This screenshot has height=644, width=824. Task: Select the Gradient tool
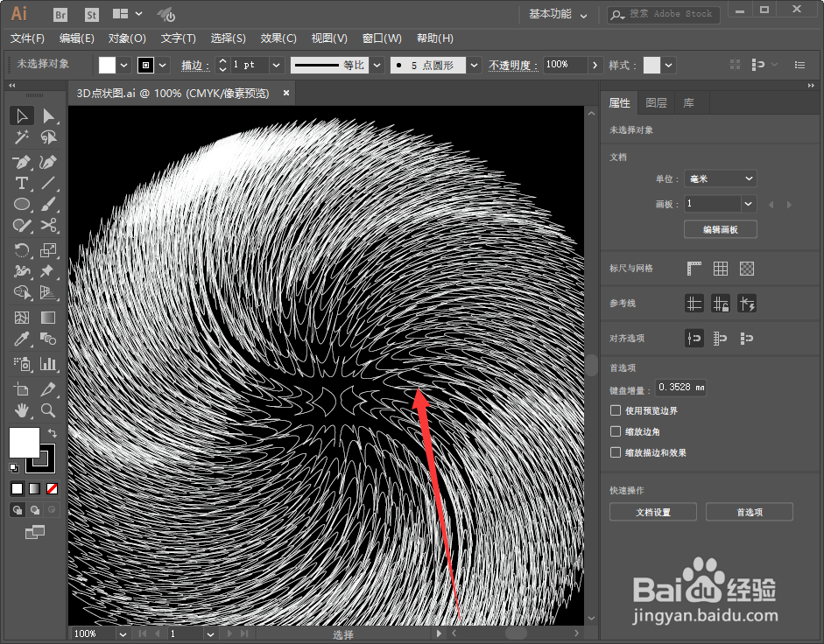click(48, 318)
